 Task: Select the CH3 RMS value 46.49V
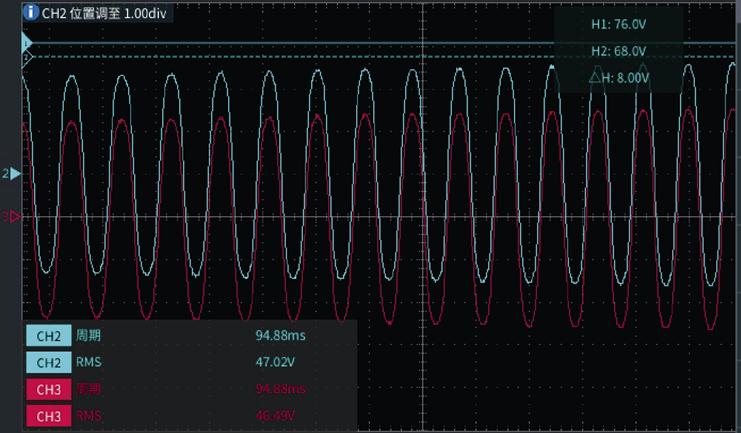(x=275, y=416)
